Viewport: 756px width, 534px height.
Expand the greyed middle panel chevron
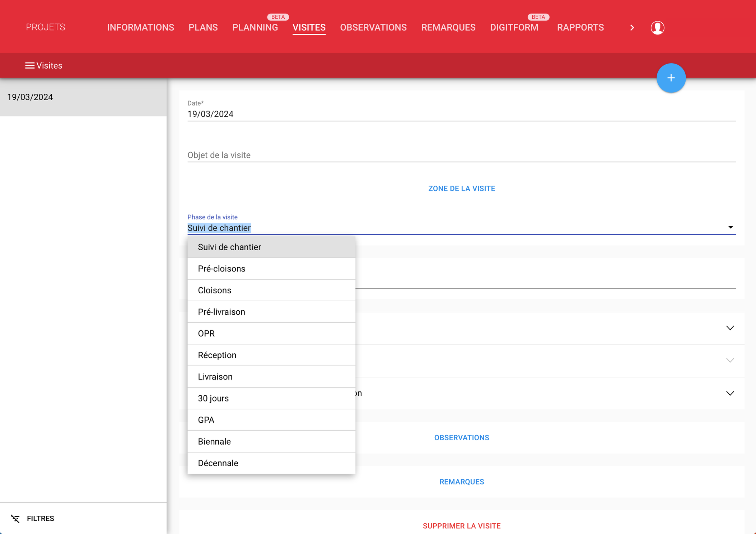[730, 360]
